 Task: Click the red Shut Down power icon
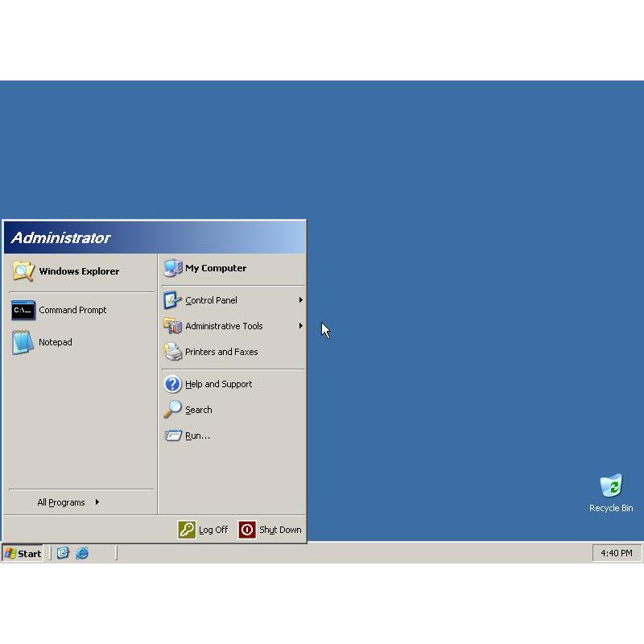[x=247, y=530]
